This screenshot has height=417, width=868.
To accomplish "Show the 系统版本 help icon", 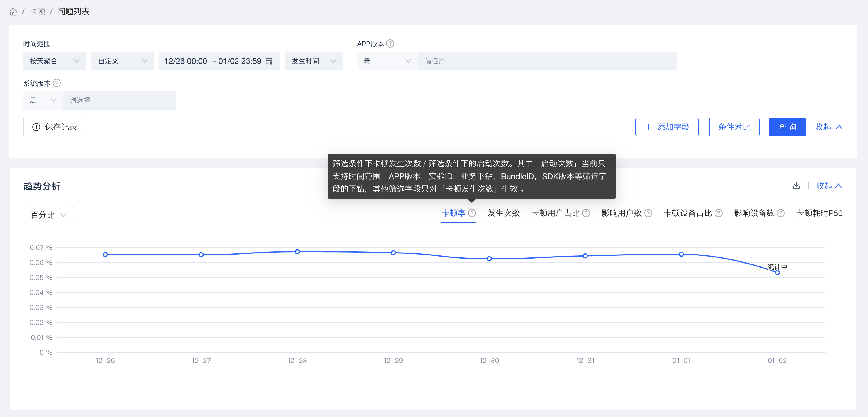I will coord(57,83).
